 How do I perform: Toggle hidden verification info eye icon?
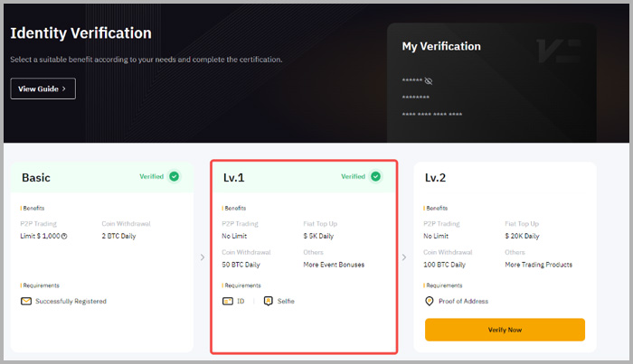[429, 81]
